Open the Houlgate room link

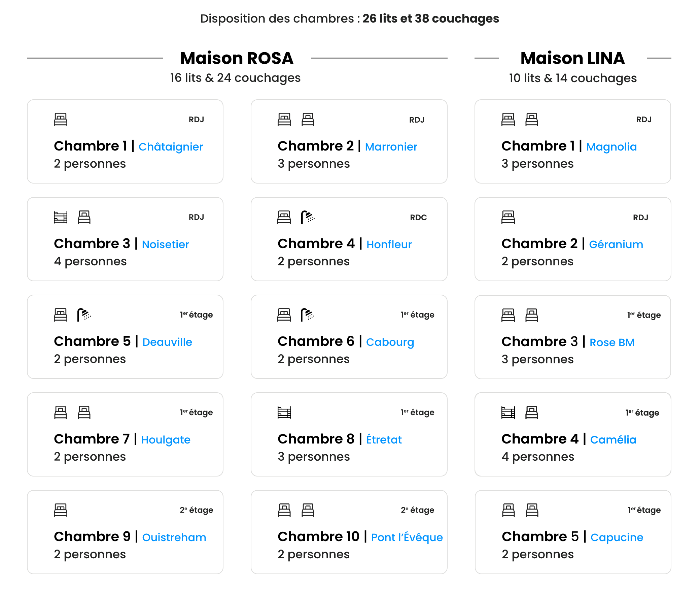tap(166, 440)
